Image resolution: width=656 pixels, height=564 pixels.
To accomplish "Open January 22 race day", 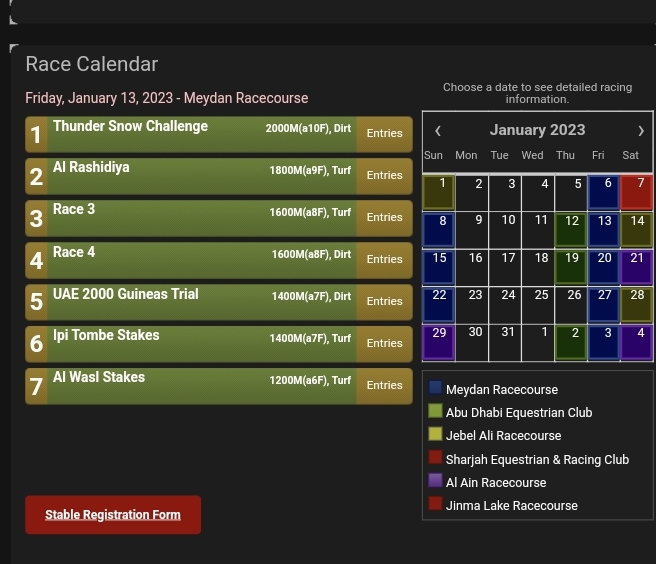I will pyautogui.click(x=438, y=304).
